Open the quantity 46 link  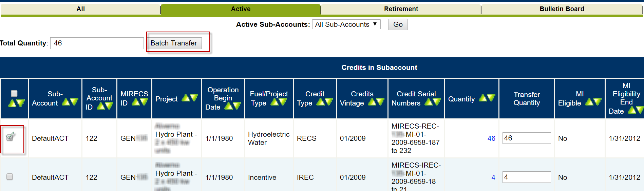(491, 138)
